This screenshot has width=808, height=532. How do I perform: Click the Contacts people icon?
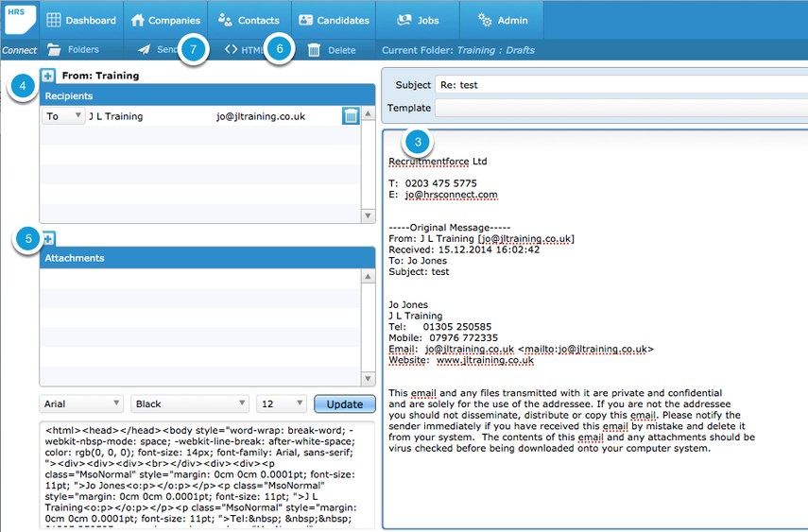[x=225, y=20]
